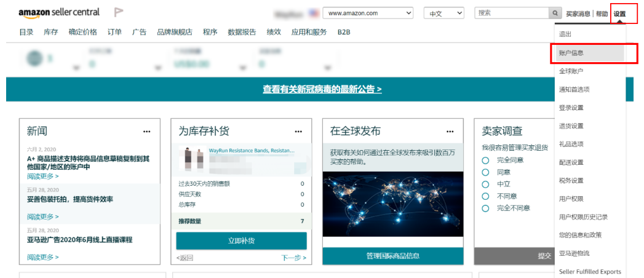Choose the 完全不同意 radio option

[485, 208]
